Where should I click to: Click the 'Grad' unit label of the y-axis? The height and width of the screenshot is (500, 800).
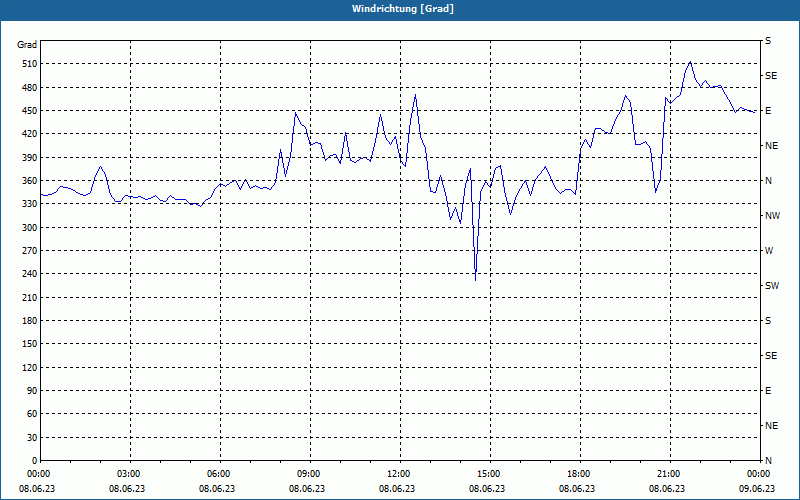click(27, 45)
